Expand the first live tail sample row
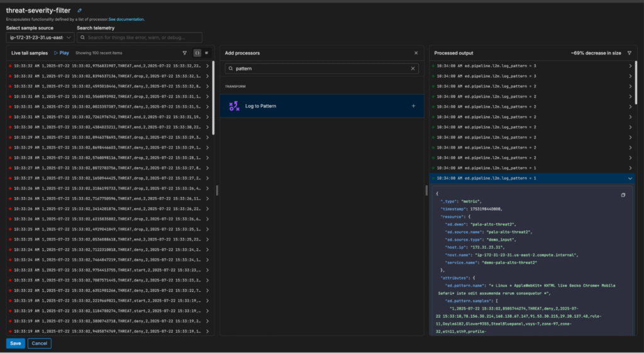 208,66
